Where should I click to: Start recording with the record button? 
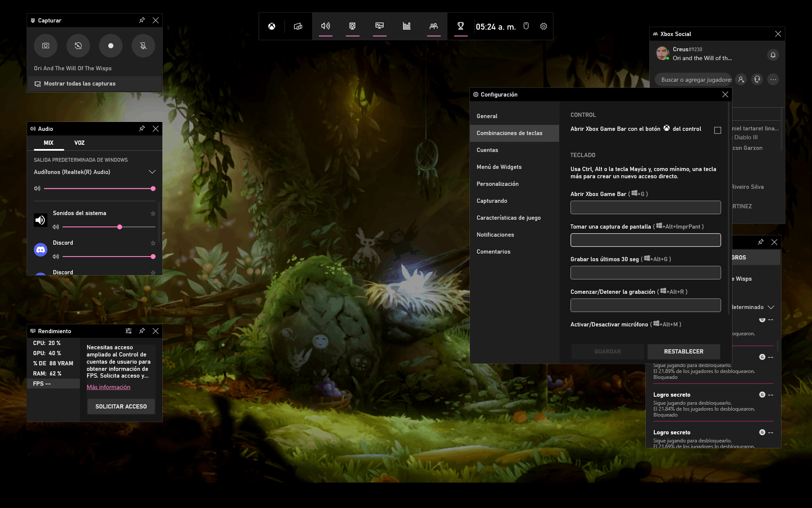[111, 46]
